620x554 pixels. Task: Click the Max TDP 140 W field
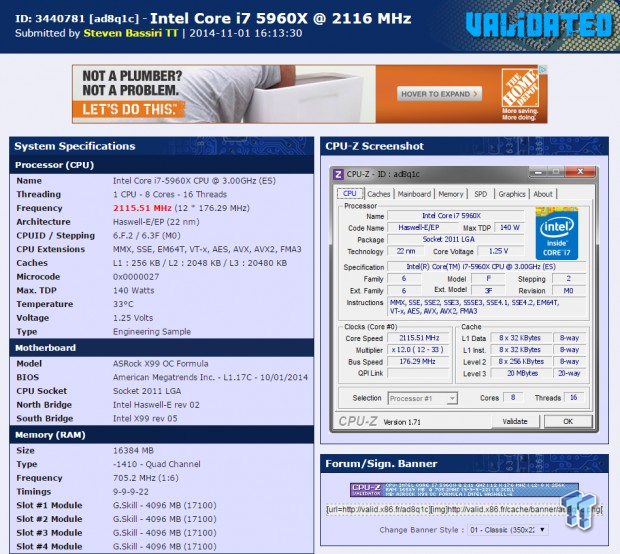509,228
